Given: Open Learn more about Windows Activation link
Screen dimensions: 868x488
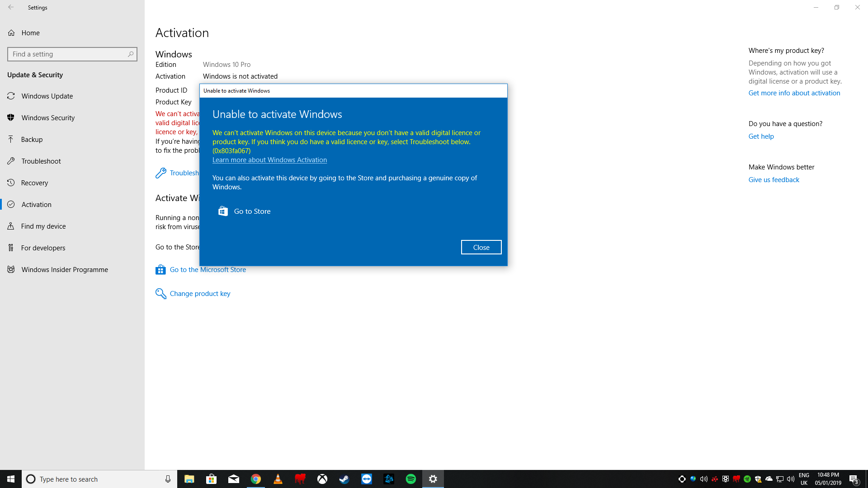Looking at the screenshot, I should 269,160.
